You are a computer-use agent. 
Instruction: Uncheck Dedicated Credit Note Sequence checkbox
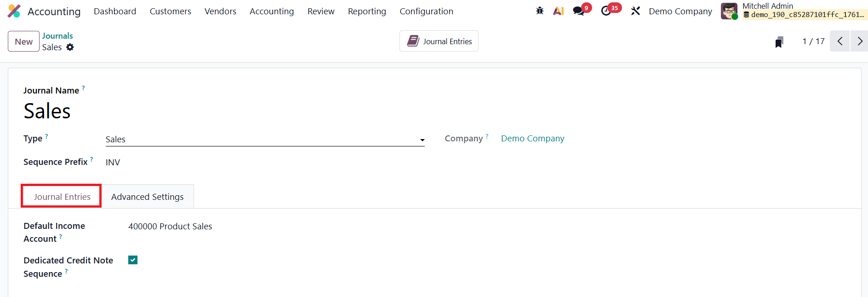pos(133,260)
